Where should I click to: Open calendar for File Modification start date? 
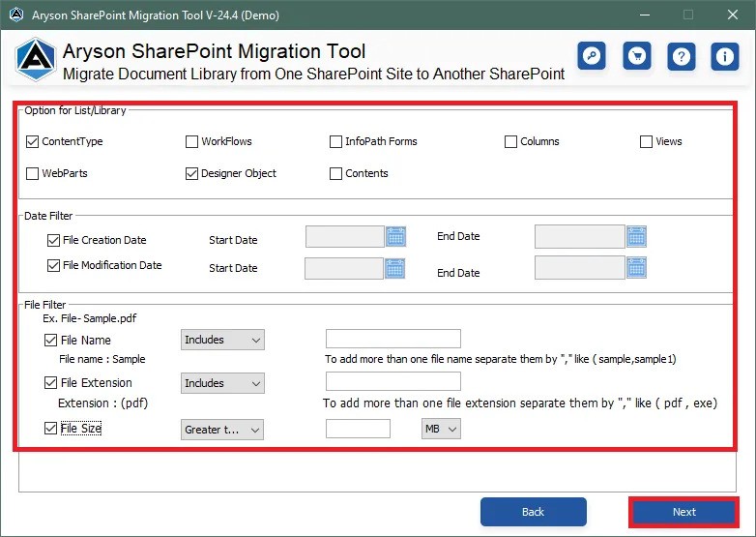pos(394,269)
